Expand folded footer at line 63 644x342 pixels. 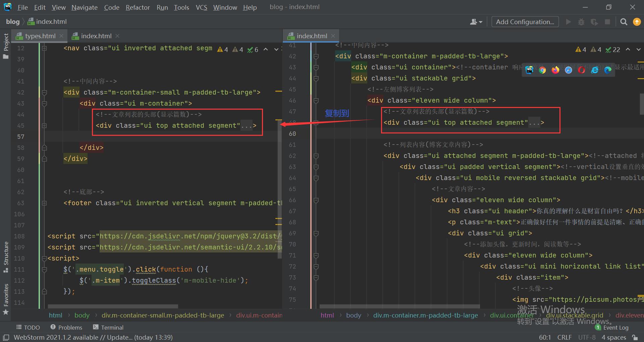pyautogui.click(x=44, y=203)
